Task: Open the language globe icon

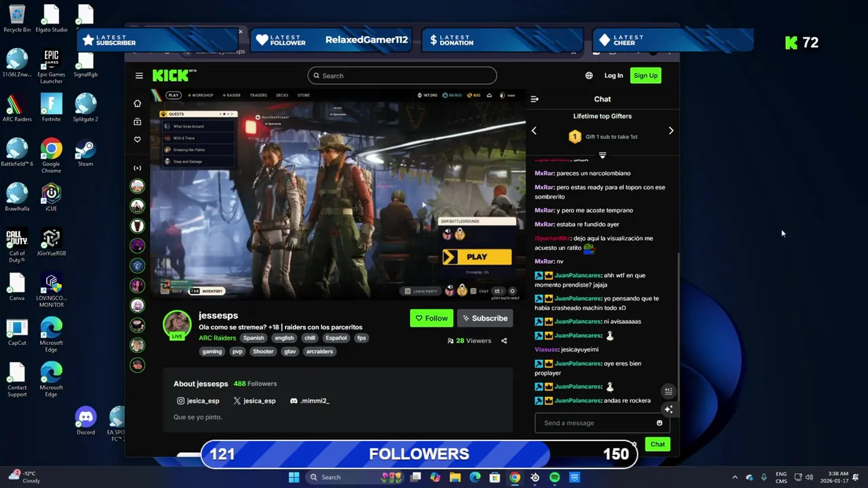Action: 589,75
